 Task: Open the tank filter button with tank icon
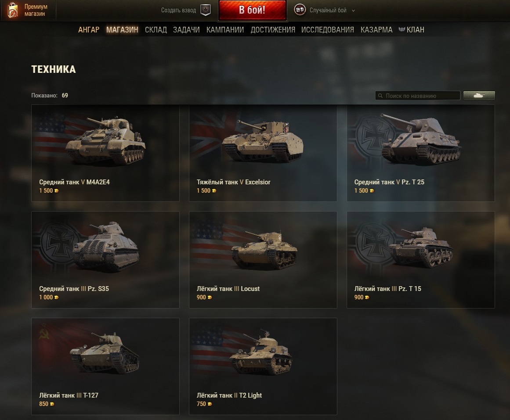coord(479,96)
